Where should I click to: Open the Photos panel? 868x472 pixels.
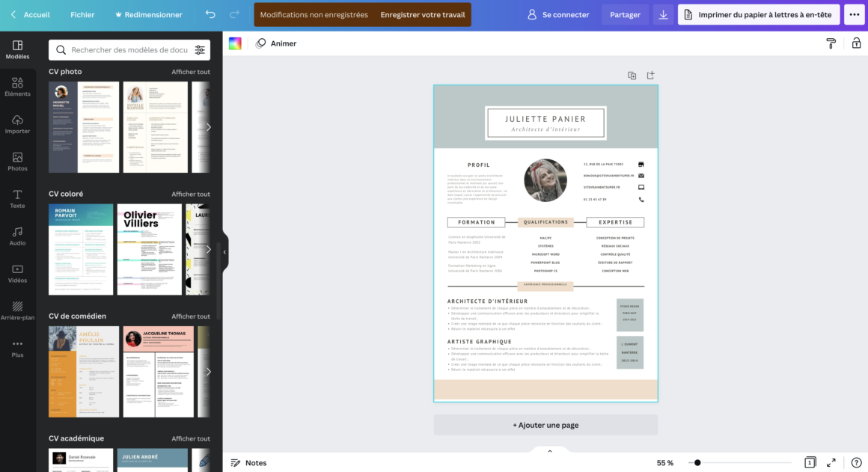[x=17, y=162]
